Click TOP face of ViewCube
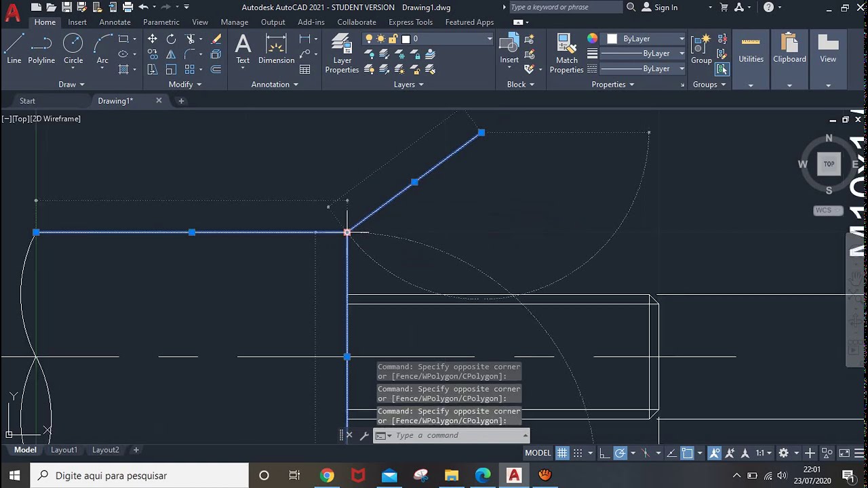The height and width of the screenshot is (488, 868). point(829,164)
